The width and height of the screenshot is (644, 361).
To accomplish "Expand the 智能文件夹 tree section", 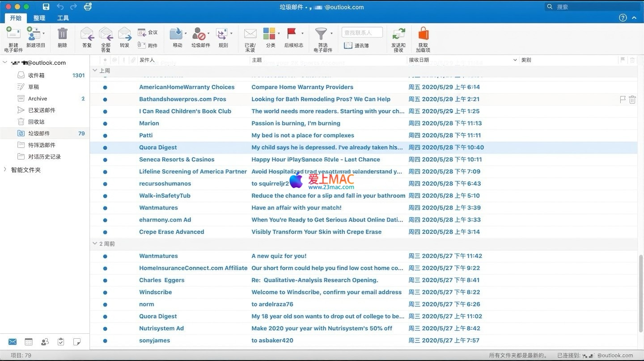I will point(5,170).
